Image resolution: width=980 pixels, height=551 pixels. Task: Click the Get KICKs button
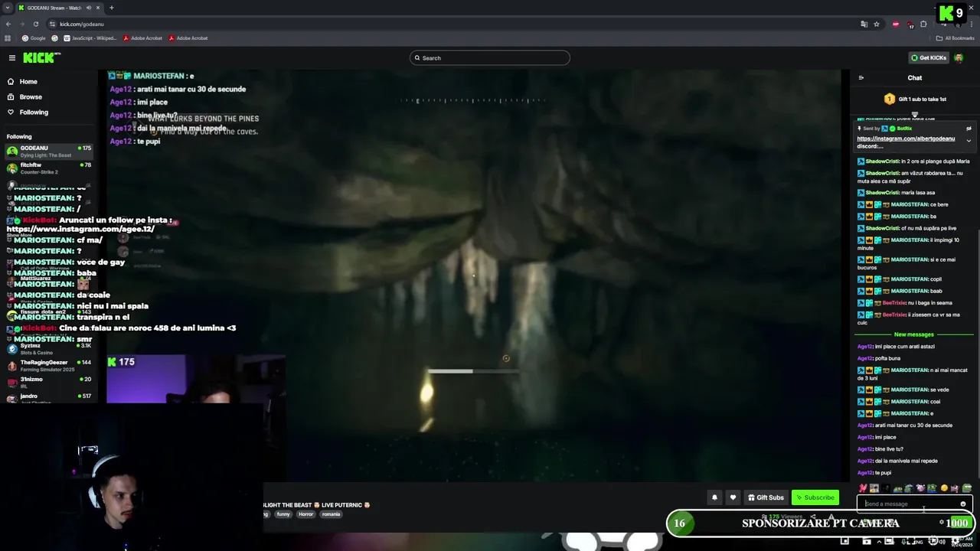click(x=928, y=58)
